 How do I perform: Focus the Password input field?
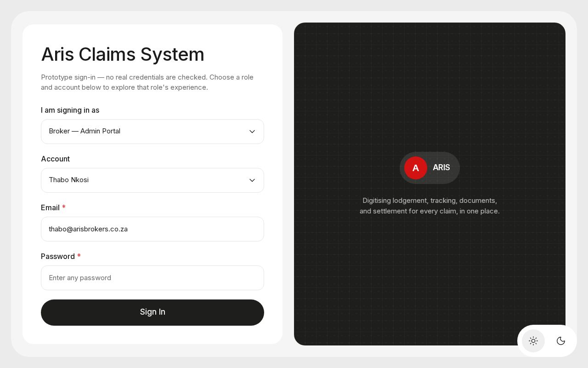pyautogui.click(x=153, y=278)
